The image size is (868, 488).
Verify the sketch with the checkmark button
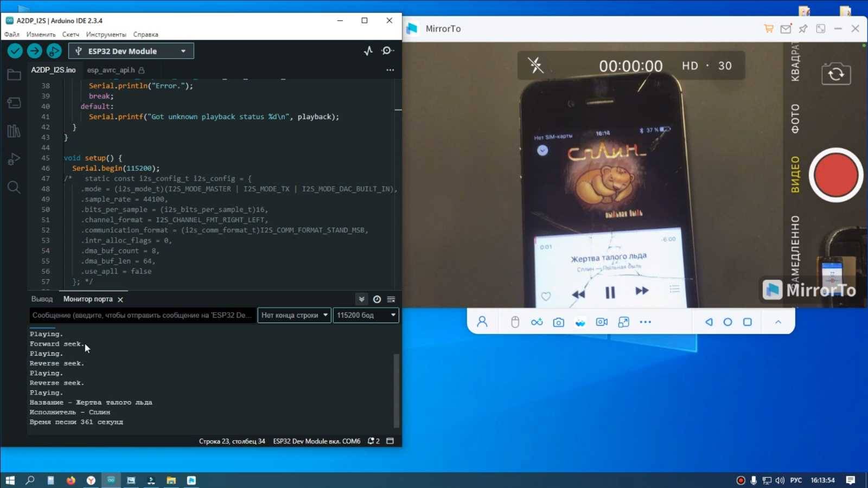pos(14,50)
